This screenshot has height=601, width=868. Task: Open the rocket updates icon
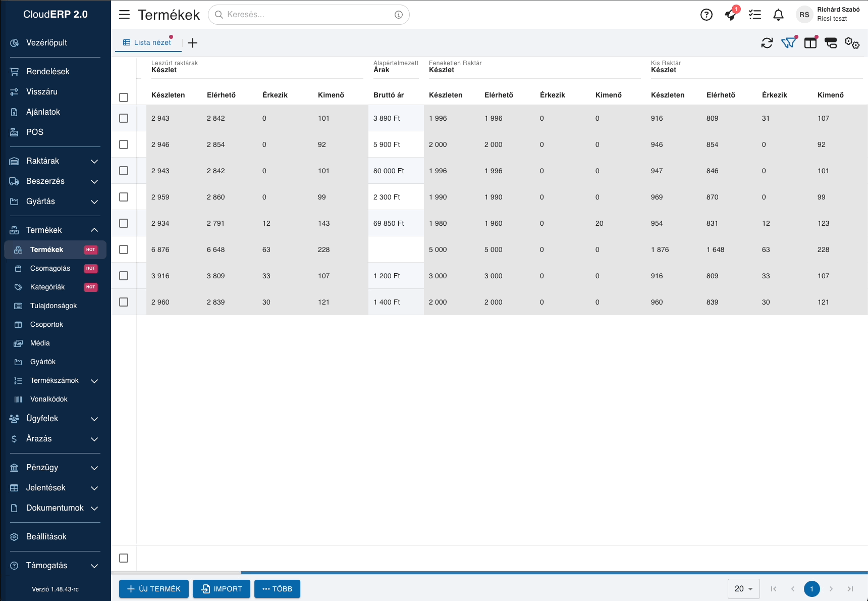click(731, 15)
